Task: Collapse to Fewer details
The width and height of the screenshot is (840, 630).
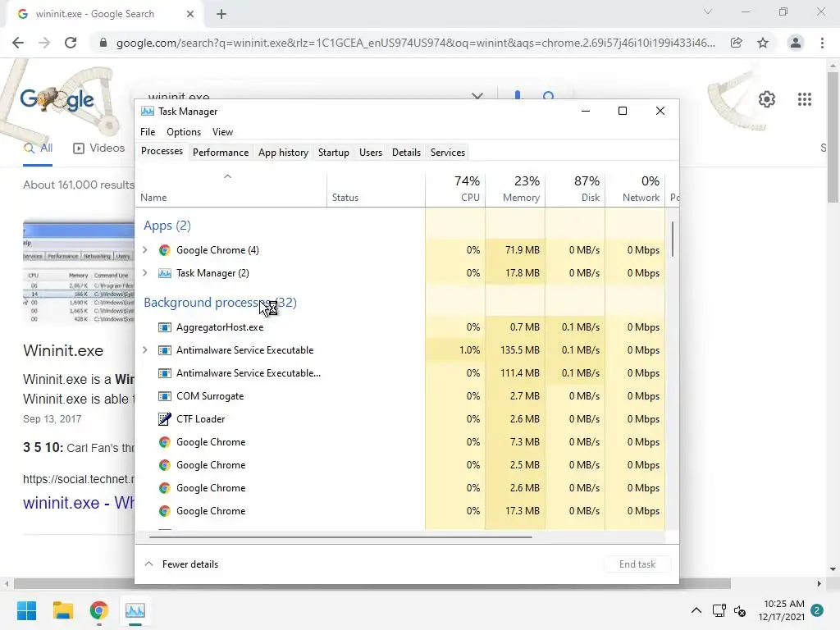Action: pyautogui.click(x=181, y=564)
